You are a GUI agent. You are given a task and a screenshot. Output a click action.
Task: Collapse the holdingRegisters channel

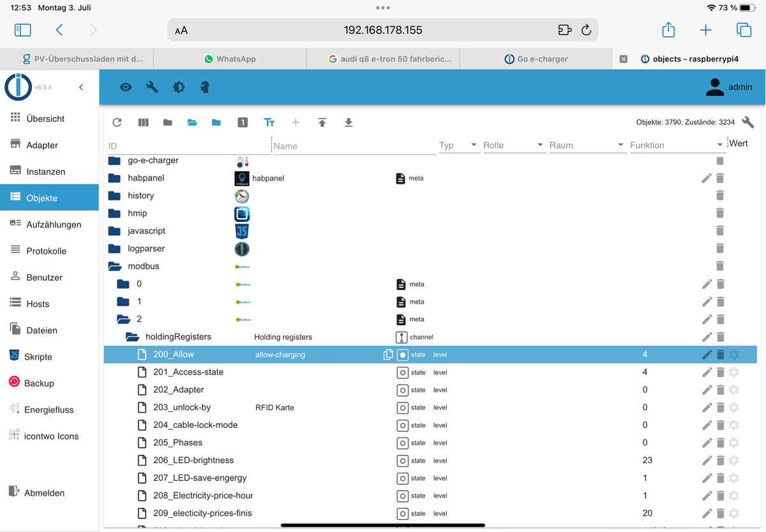point(132,337)
